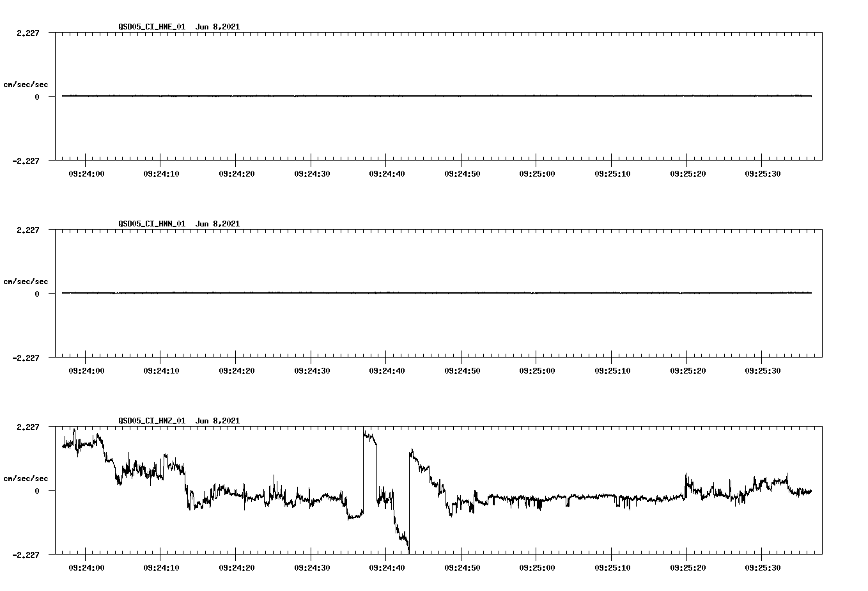Select positive 2.227 axis label on HNN plot
The height and width of the screenshot is (591, 868).
coord(27,230)
